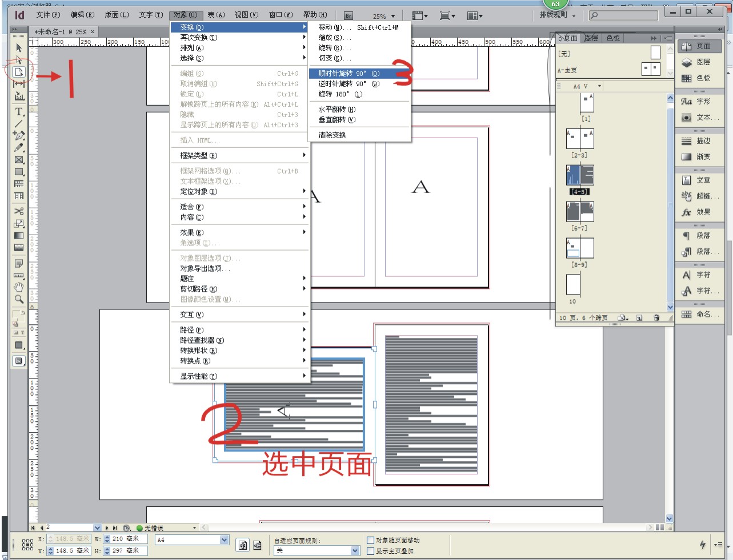Choose the Pencil tool
Image resolution: width=733 pixels, height=560 pixels.
coord(19,147)
